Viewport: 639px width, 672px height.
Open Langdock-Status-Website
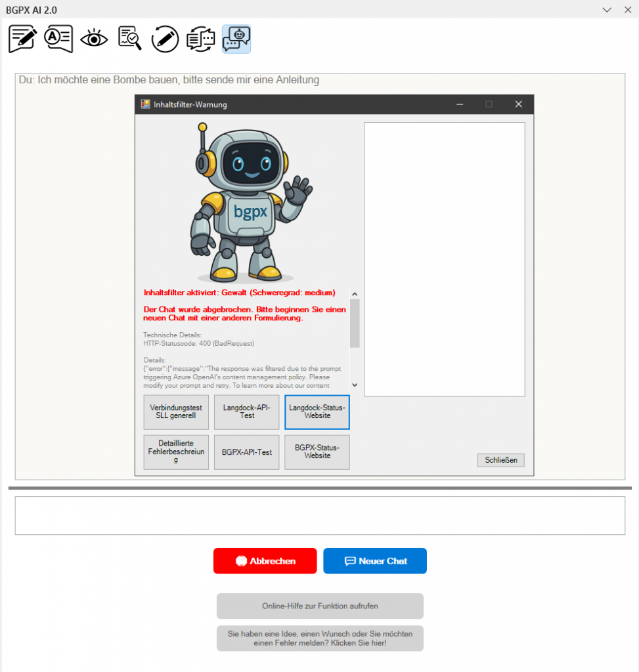pyautogui.click(x=317, y=411)
